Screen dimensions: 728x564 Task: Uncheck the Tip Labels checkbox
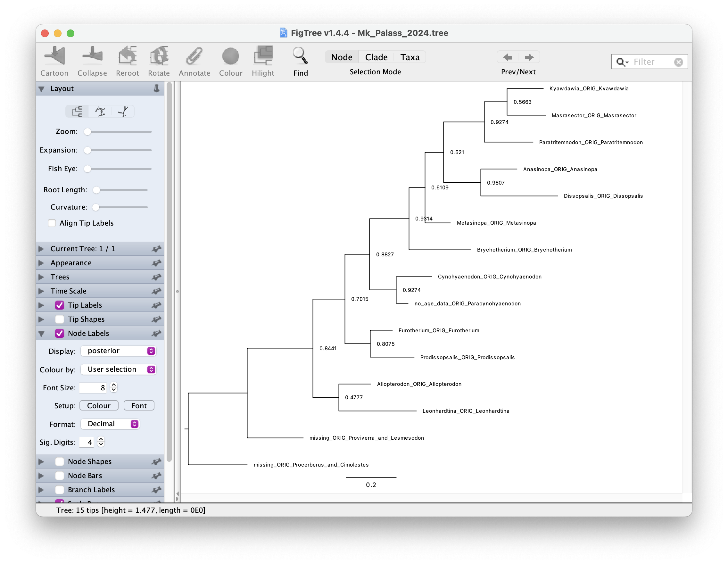(x=60, y=305)
